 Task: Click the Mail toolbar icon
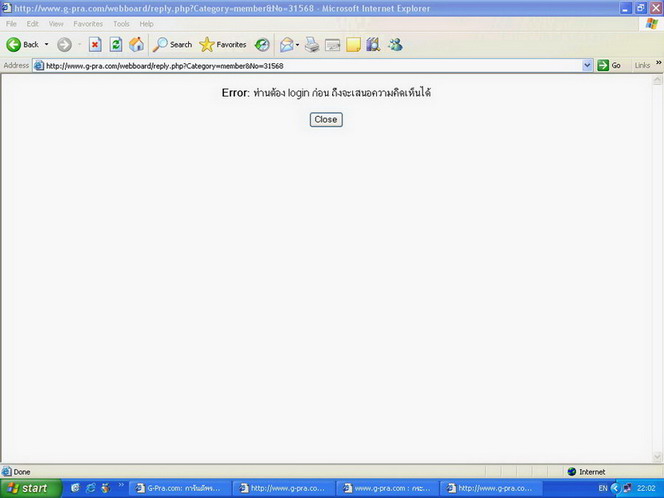288,44
